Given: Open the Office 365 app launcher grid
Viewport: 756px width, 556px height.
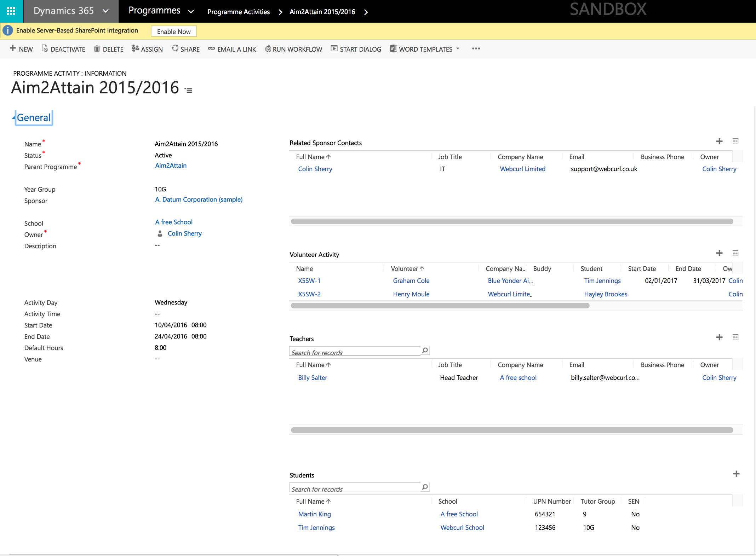Looking at the screenshot, I should point(11,11).
